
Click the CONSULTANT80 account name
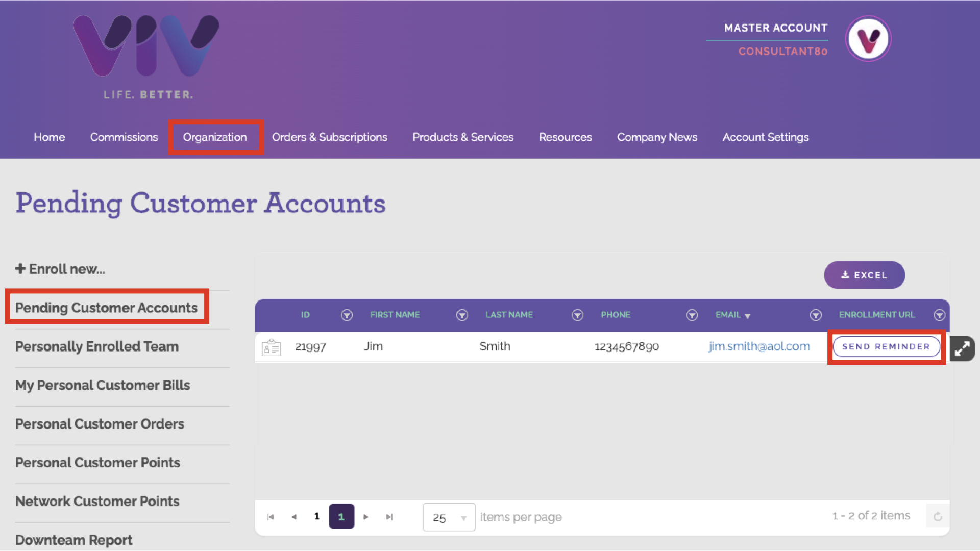click(783, 52)
